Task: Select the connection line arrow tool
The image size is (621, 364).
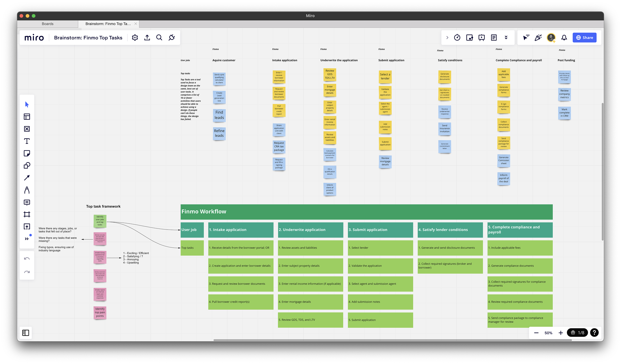Action: click(x=27, y=178)
